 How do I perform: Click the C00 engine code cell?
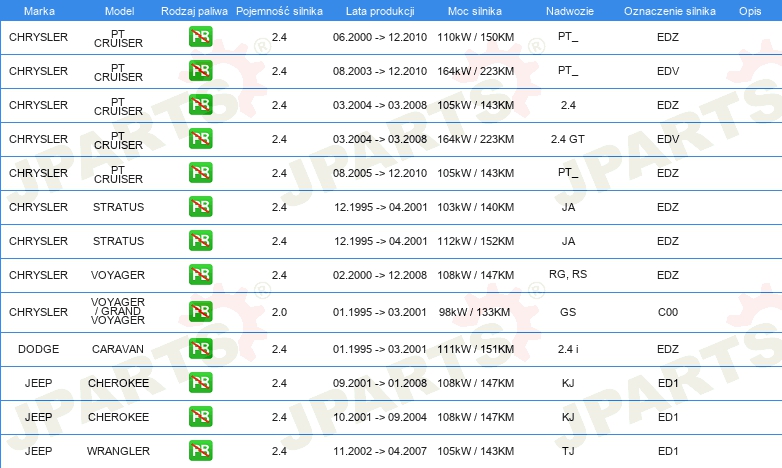(668, 312)
